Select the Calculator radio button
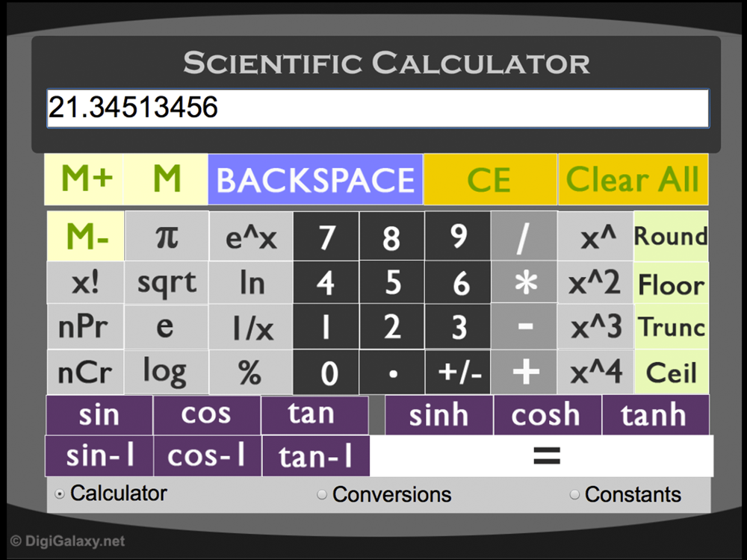Image resolution: width=747 pixels, height=560 pixels. pos(60,494)
